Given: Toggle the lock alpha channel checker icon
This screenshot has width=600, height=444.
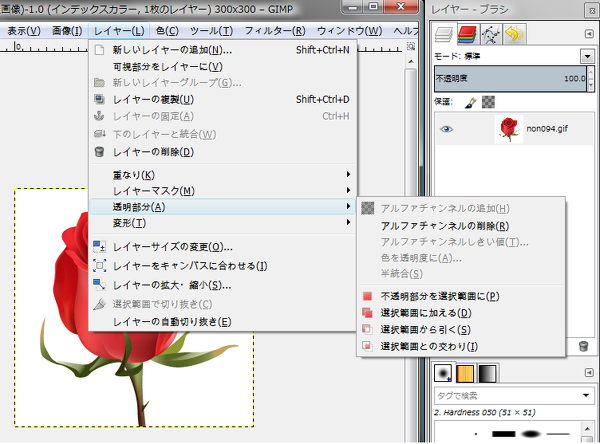Looking at the screenshot, I should (488, 101).
